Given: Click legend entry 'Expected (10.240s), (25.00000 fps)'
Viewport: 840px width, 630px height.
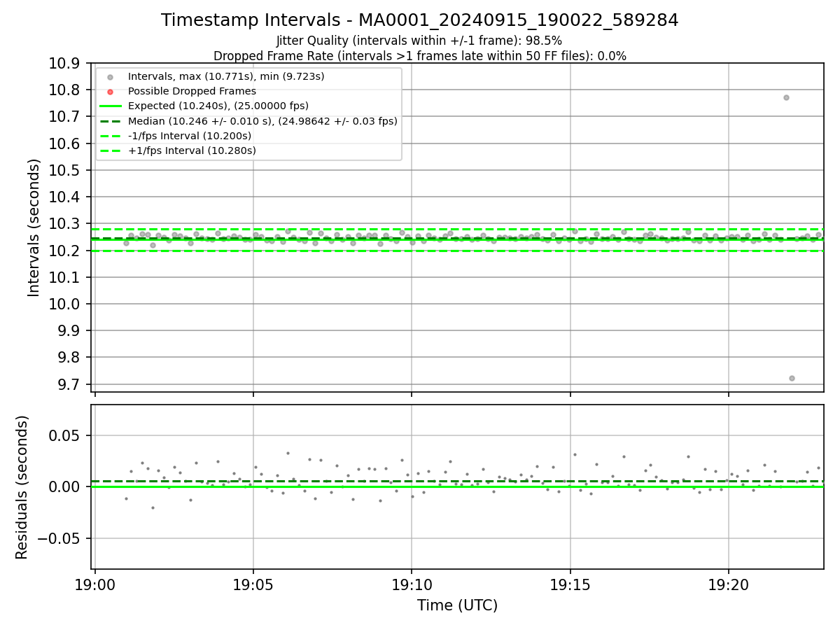Looking at the screenshot, I should pos(218,106).
